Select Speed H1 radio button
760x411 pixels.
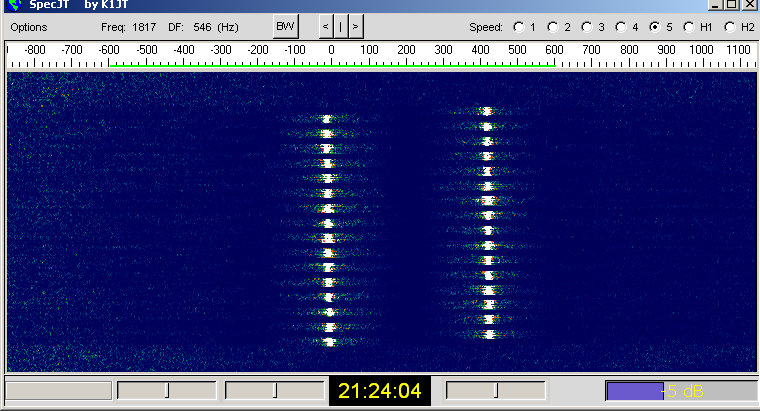pos(688,27)
